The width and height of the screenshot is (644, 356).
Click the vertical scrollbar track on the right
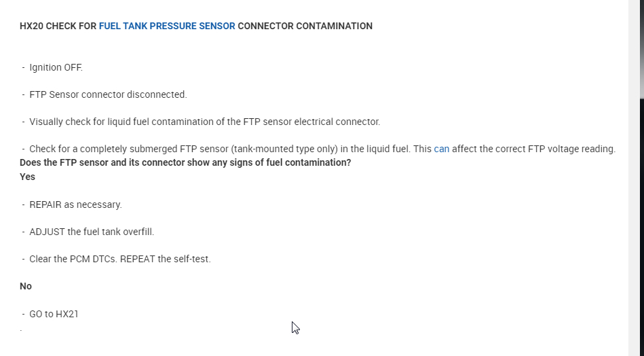637,204
